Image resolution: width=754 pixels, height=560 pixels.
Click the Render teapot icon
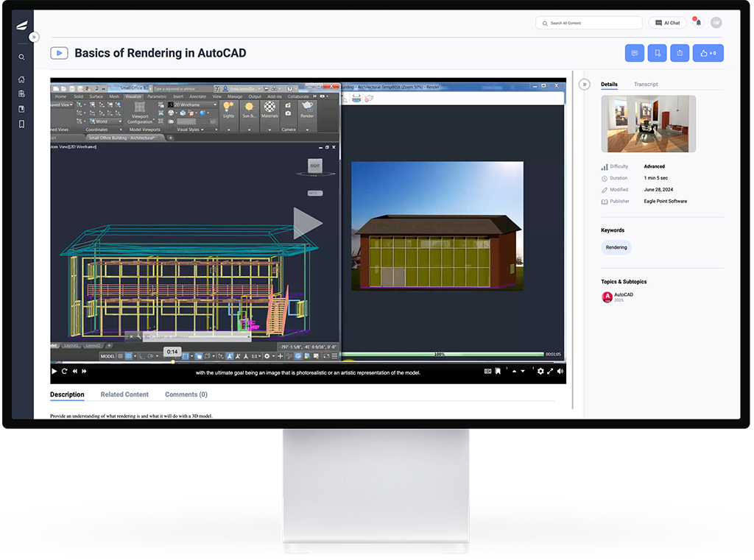click(x=307, y=106)
